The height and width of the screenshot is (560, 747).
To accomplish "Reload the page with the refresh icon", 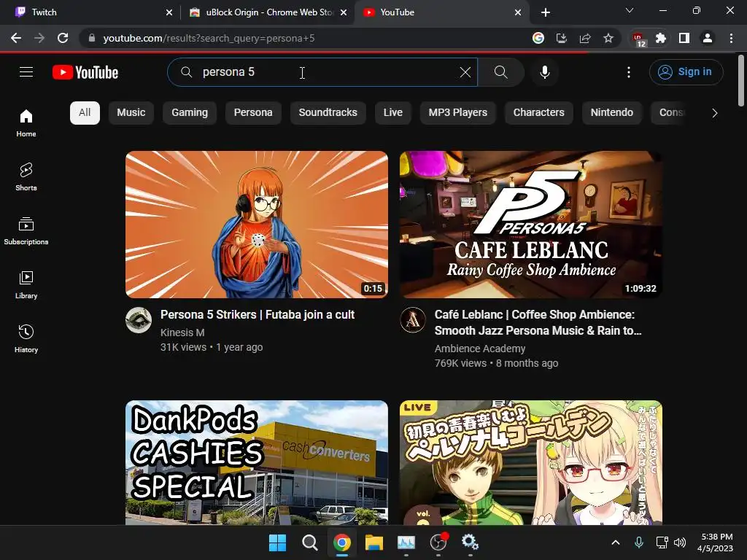I will click(x=63, y=38).
